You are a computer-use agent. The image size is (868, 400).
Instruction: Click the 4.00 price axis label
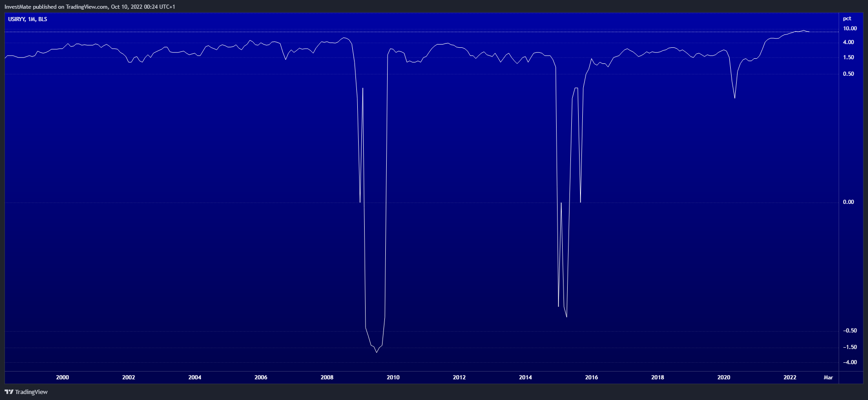(848, 42)
